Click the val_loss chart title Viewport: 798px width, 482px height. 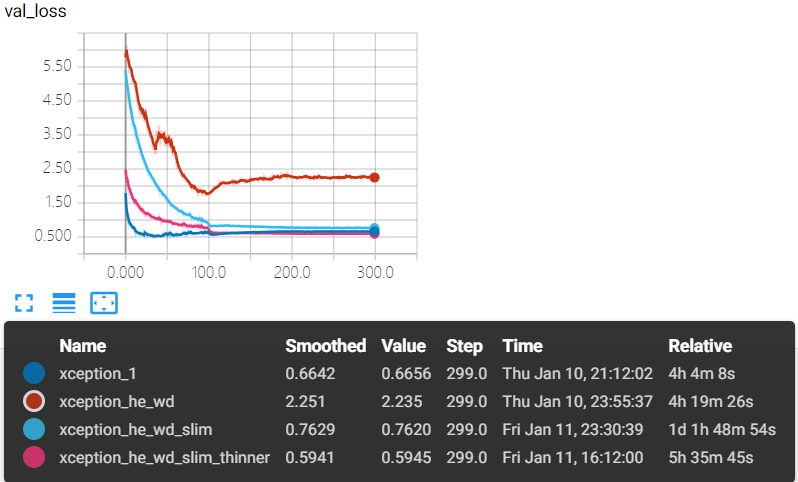[x=36, y=11]
